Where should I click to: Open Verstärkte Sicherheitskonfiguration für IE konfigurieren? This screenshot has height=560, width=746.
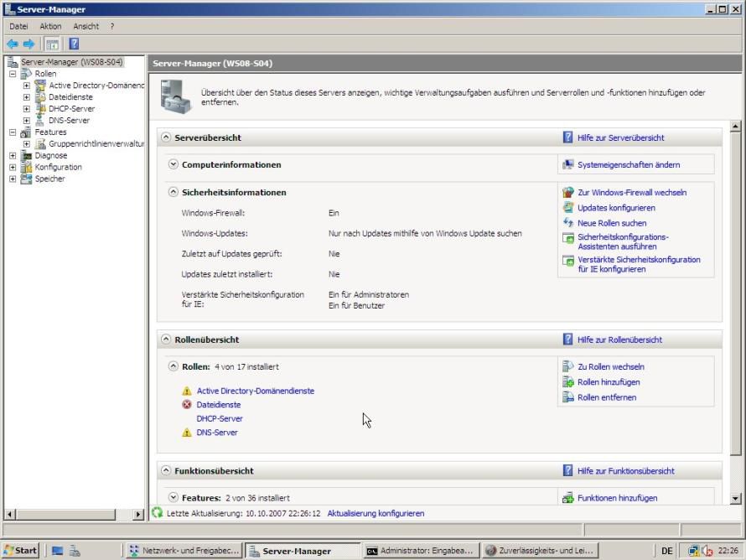(639, 265)
